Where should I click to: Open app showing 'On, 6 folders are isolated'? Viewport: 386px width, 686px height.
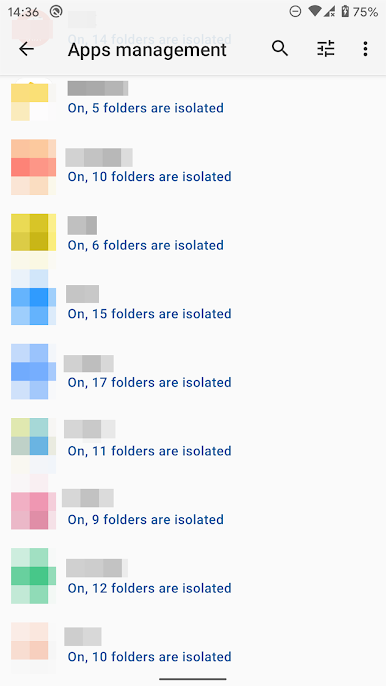coord(193,238)
